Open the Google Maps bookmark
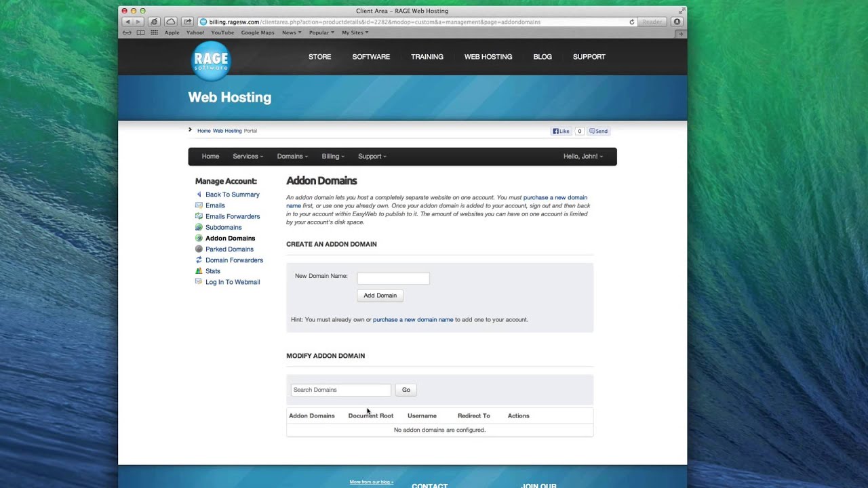The height and width of the screenshot is (488, 868). (x=258, y=33)
